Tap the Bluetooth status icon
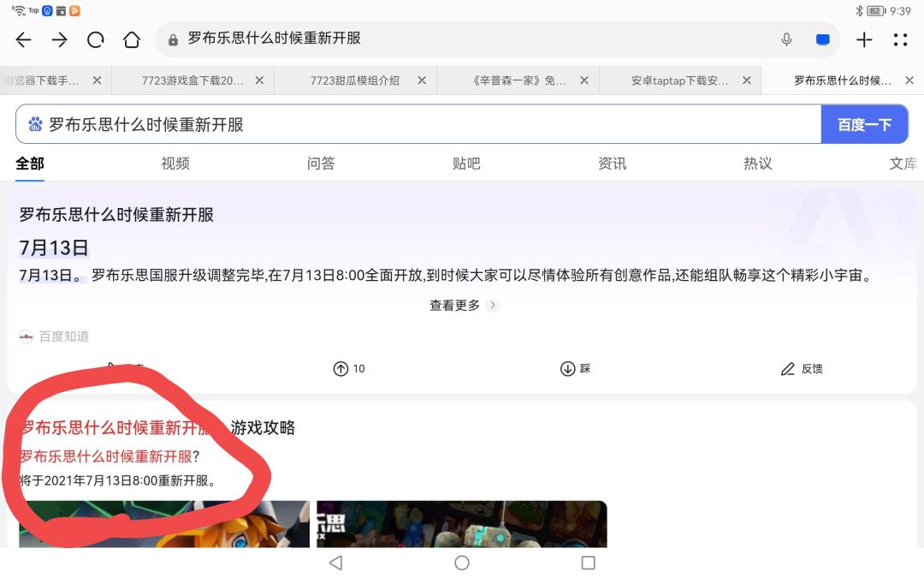This screenshot has height=578, width=924. (x=859, y=10)
